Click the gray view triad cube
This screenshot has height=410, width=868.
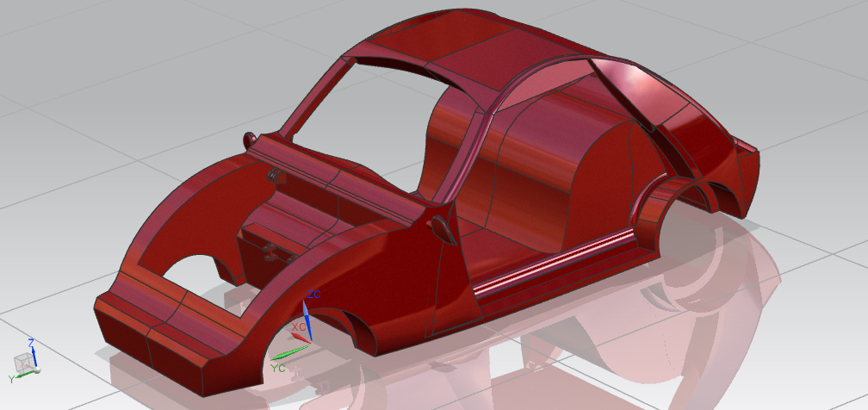point(22,364)
